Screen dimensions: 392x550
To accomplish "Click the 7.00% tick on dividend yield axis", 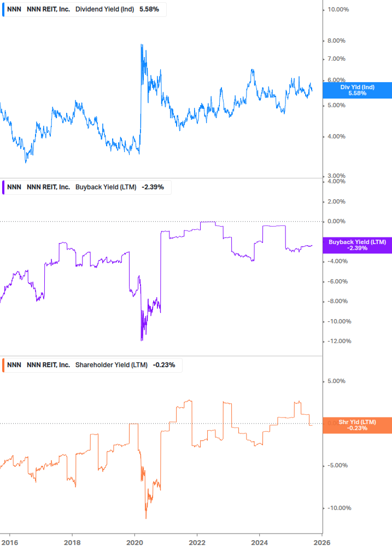I will [336, 59].
